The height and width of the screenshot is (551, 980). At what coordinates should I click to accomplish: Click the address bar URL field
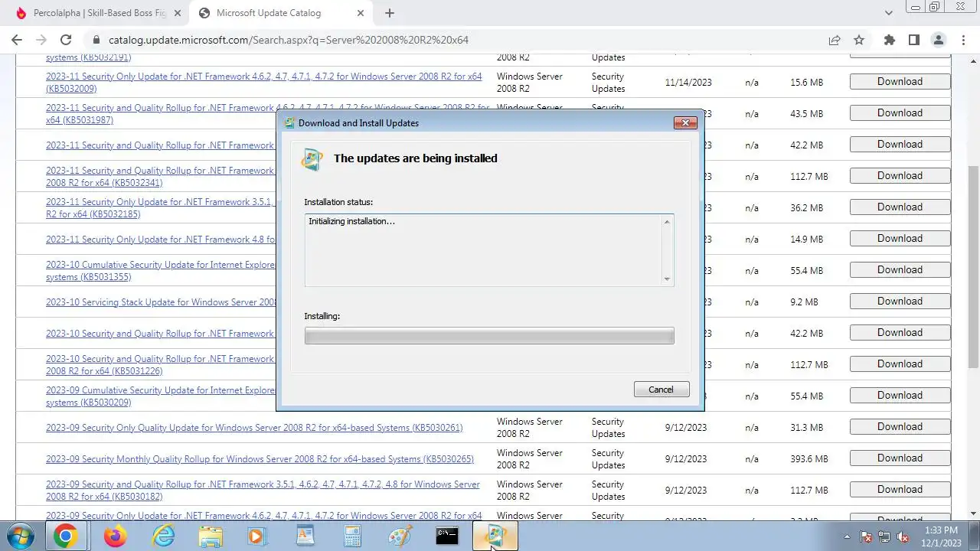[459, 40]
